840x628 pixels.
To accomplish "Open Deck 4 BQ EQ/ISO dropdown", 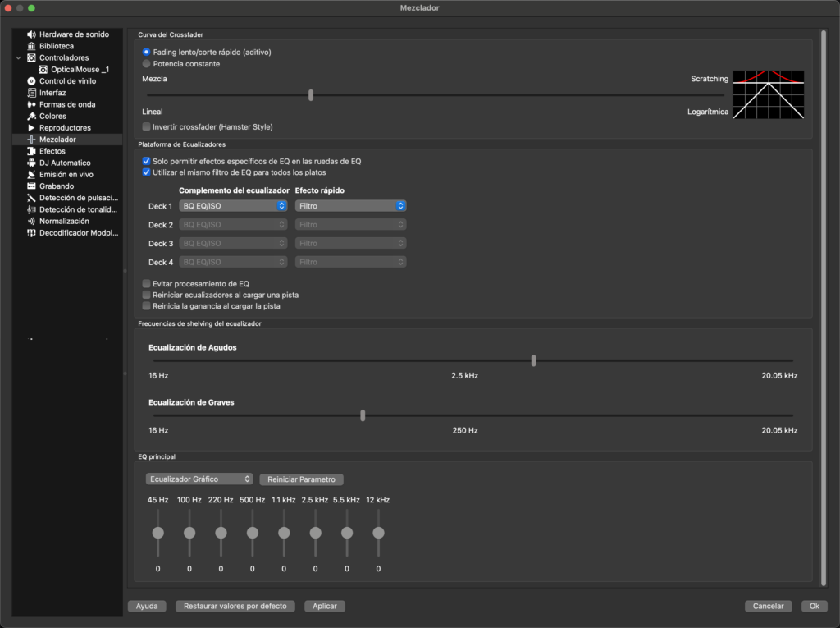I will [233, 262].
